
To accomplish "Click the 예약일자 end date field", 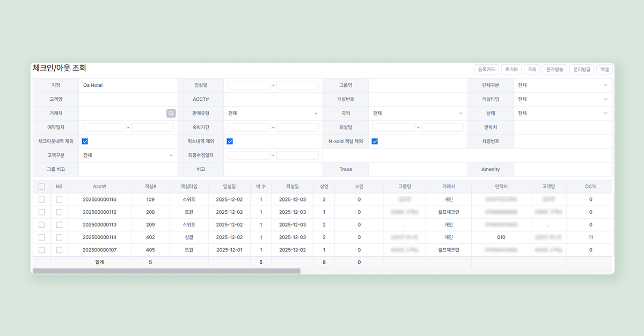I will tap(152, 128).
